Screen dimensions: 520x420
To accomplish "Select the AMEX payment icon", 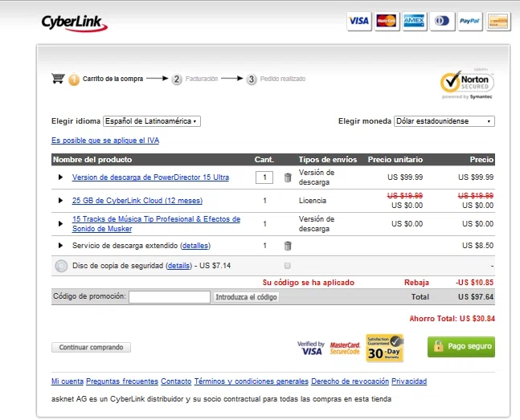I will click(414, 21).
